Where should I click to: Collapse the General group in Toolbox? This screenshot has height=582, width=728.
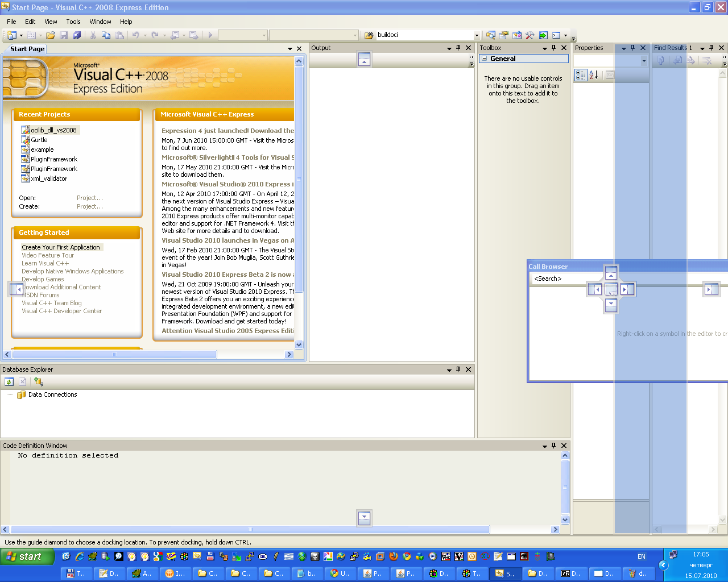pyautogui.click(x=484, y=59)
